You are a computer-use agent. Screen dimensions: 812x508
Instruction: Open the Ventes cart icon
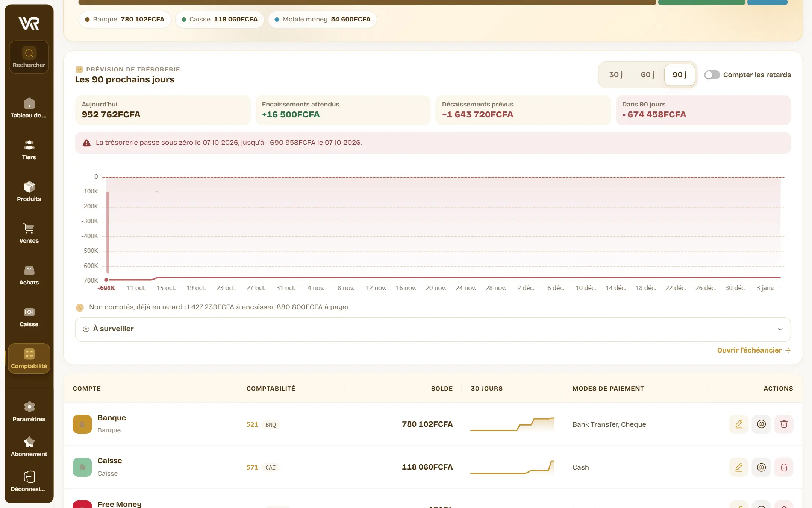click(x=29, y=228)
